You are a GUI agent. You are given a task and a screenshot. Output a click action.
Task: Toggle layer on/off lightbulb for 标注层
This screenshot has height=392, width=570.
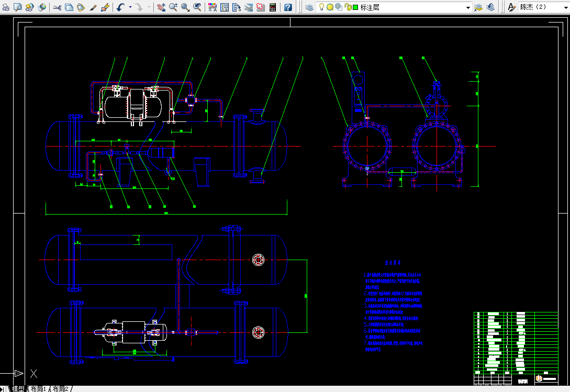pos(321,7)
